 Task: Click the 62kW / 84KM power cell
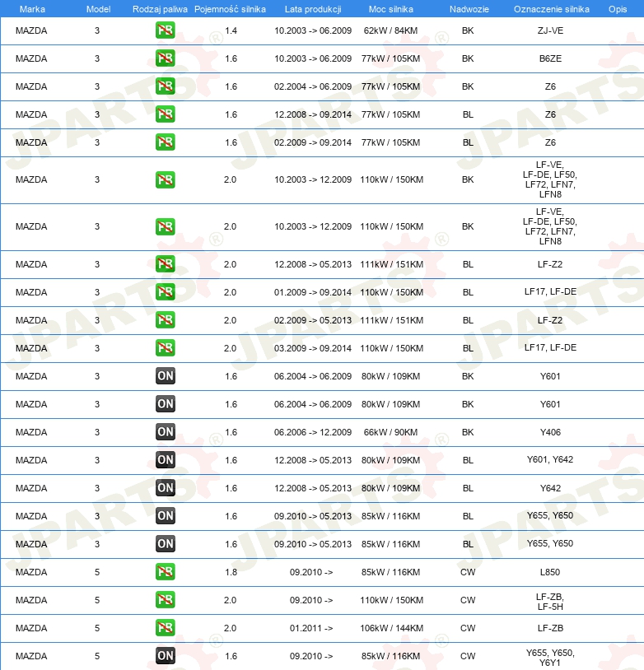point(391,30)
